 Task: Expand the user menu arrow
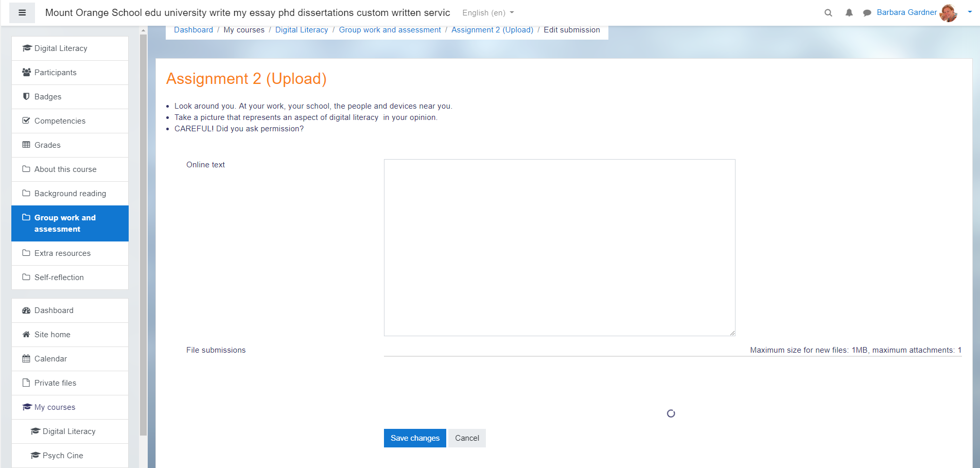click(x=970, y=12)
